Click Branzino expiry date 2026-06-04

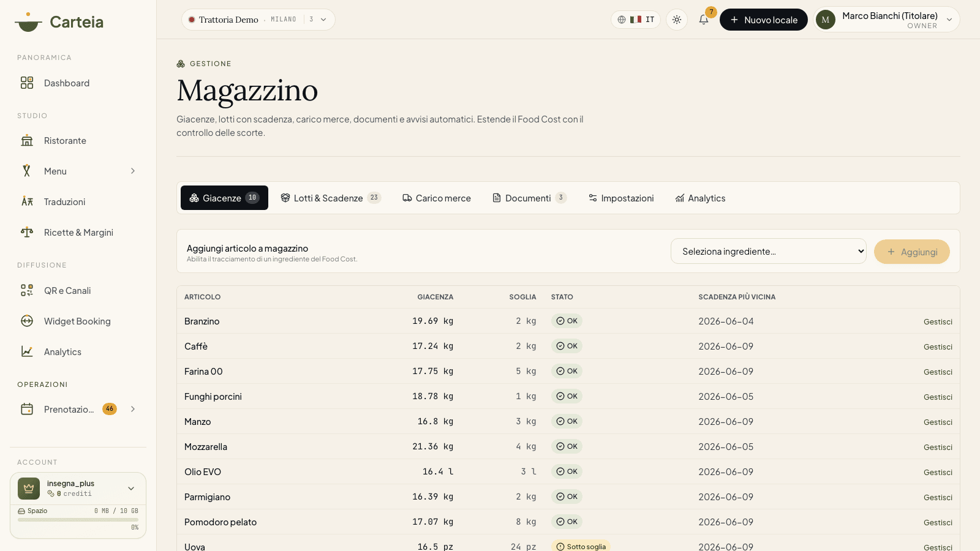click(x=726, y=321)
